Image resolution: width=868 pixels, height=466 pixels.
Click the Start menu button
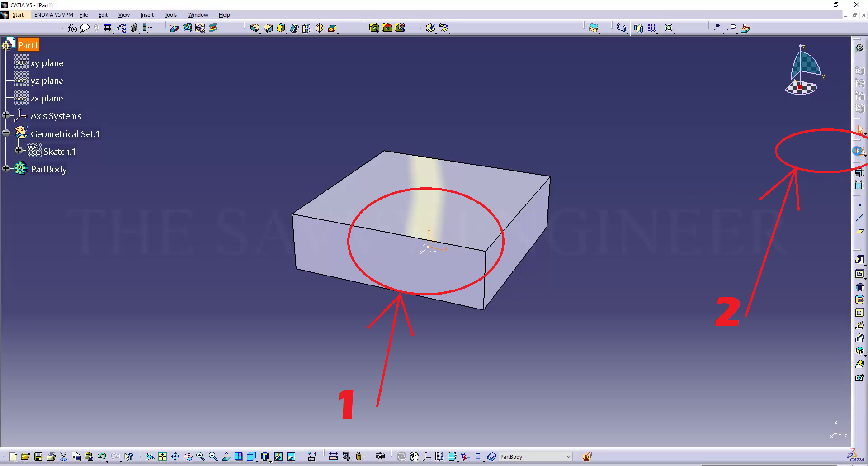[x=18, y=15]
